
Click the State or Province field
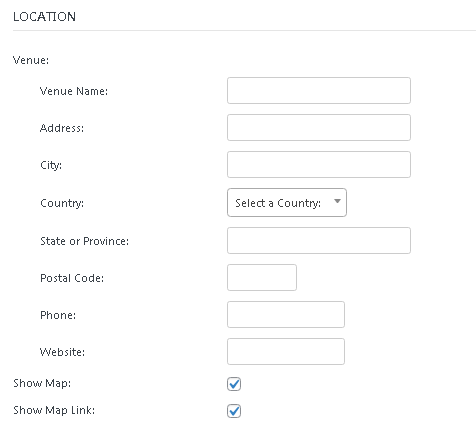(319, 241)
